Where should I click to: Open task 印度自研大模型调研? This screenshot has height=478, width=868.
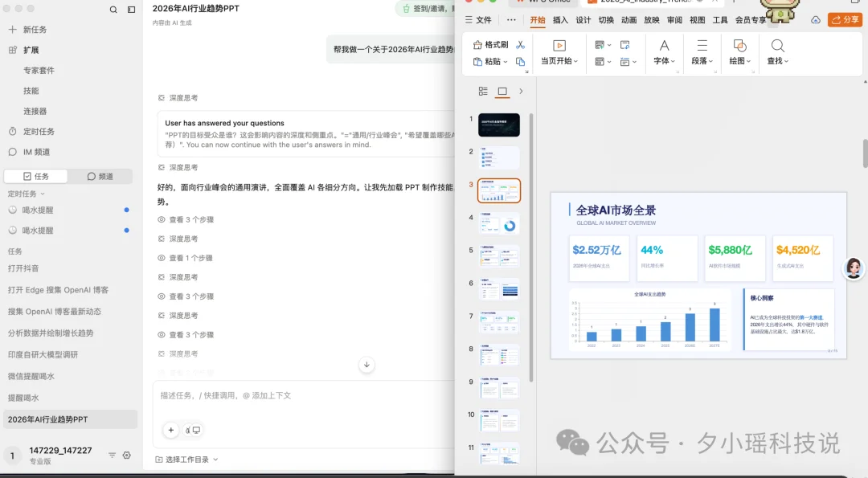coord(43,354)
